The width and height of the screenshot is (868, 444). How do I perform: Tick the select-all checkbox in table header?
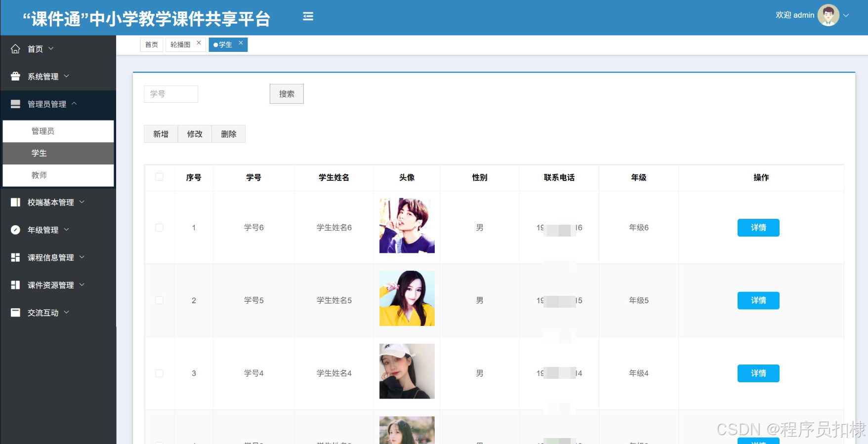click(159, 177)
